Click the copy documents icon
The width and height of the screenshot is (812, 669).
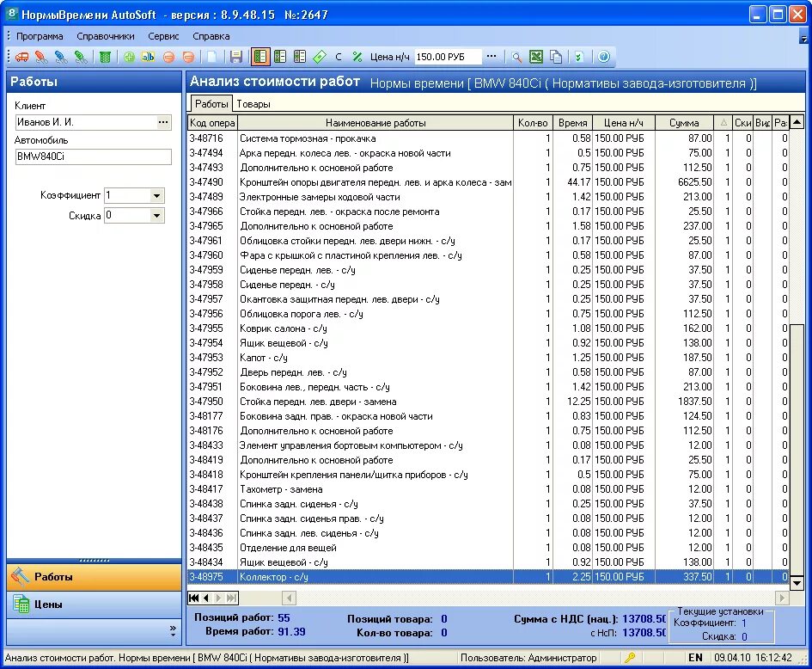click(x=556, y=57)
